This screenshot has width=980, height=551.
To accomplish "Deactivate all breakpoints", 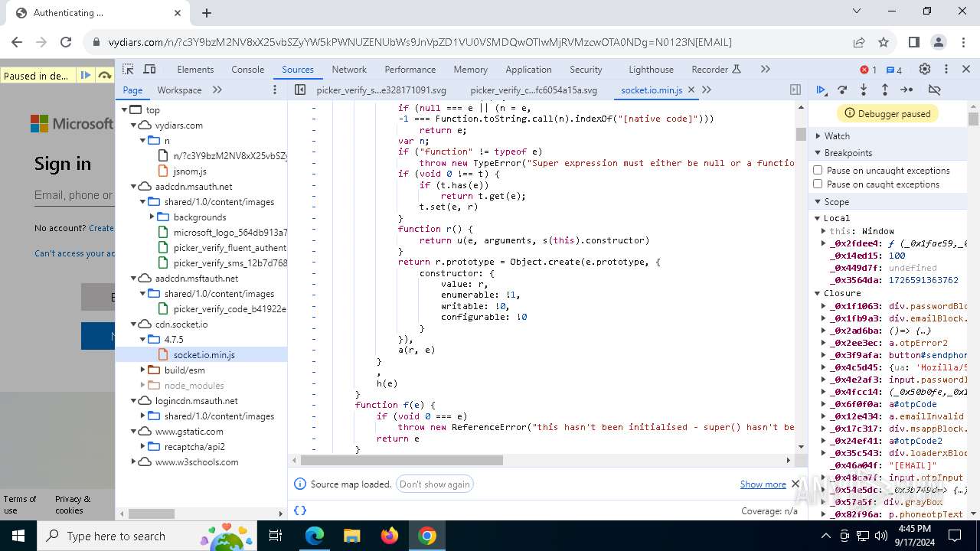I will tap(934, 90).
